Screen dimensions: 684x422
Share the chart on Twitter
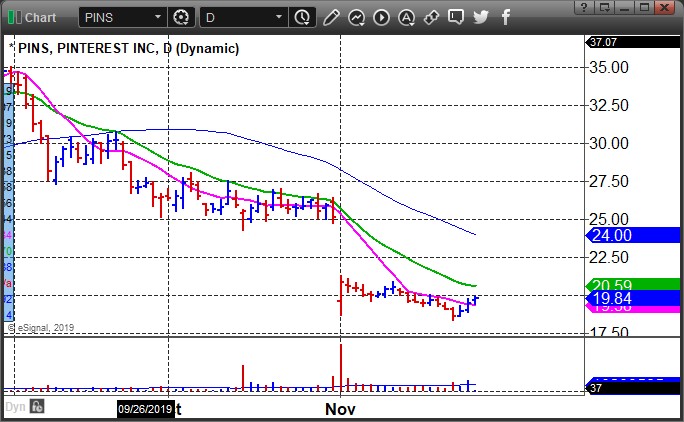click(x=481, y=17)
